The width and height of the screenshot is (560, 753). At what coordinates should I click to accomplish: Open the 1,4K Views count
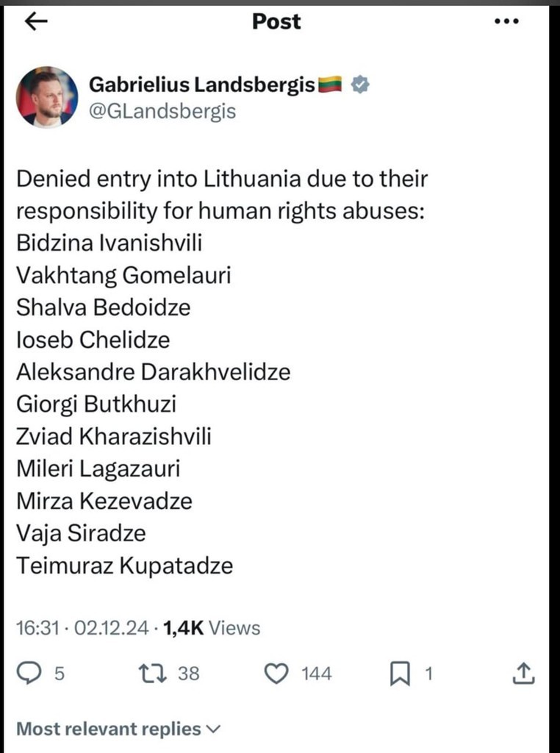212,628
